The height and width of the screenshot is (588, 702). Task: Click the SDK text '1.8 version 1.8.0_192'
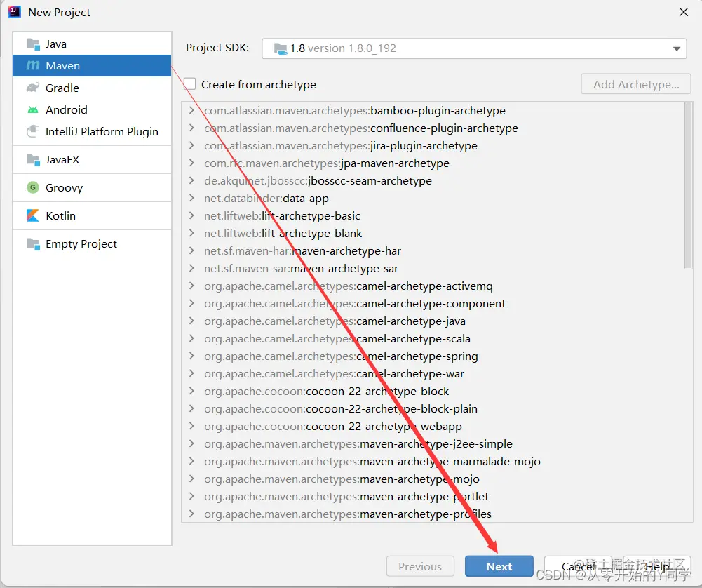343,48
